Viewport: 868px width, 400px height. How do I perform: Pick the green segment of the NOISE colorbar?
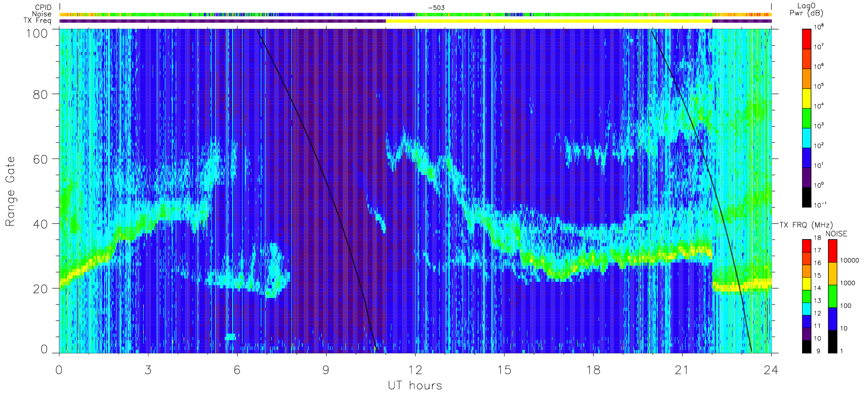coord(833,296)
